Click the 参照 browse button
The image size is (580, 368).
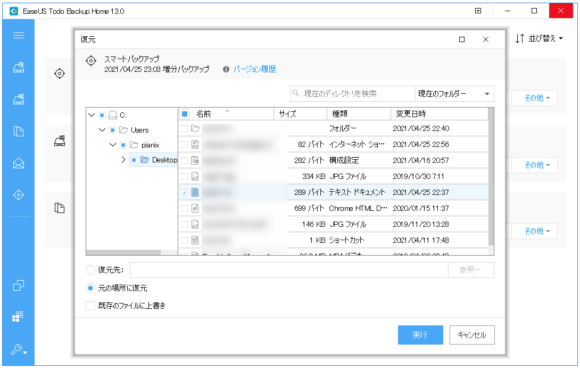tap(471, 270)
